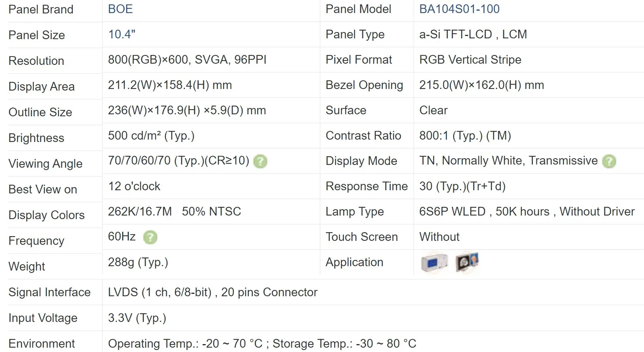Click the Signal Interface LVDS value text
This screenshot has width=644, height=352.
coord(212,292)
